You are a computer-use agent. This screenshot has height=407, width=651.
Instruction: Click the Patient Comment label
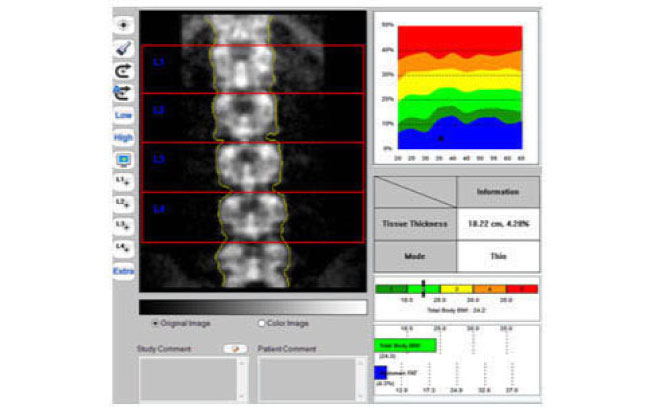(286, 349)
